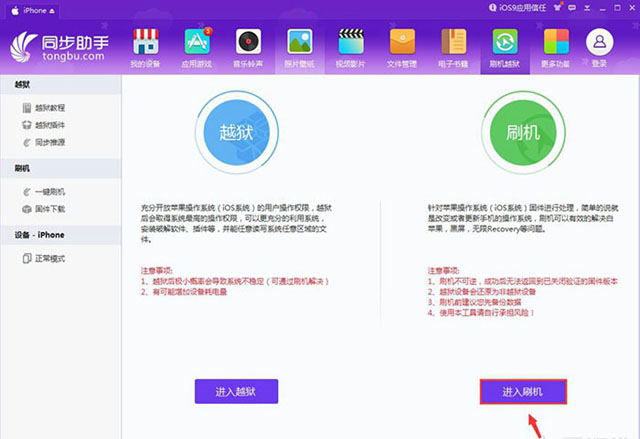Select 正常模式 normal mode in sidebar

click(x=44, y=258)
